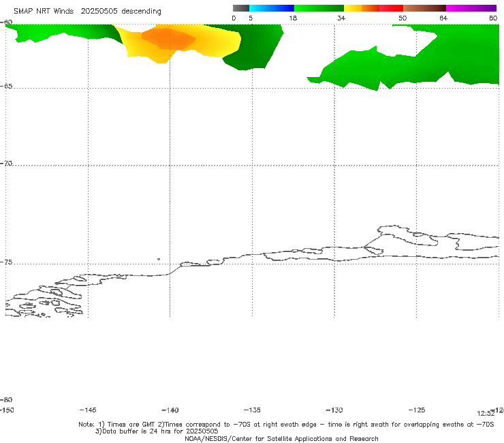Click the latitude label '-80'

tap(6, 400)
